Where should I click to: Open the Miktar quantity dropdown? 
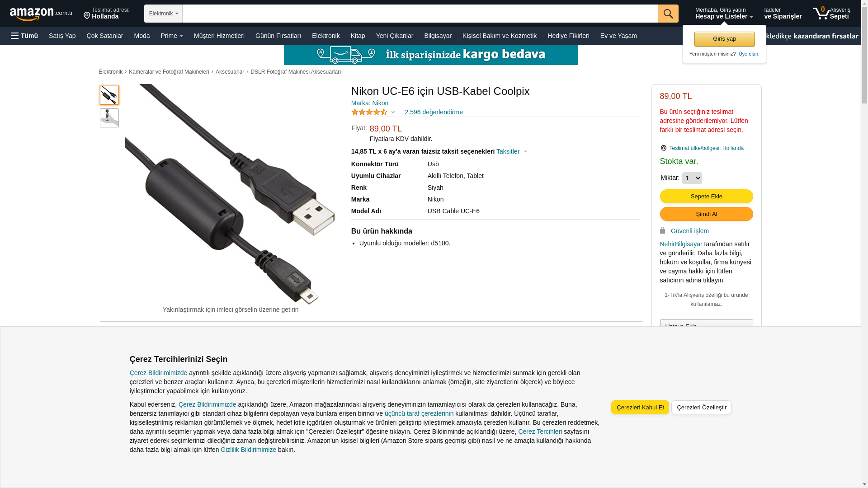coord(692,178)
